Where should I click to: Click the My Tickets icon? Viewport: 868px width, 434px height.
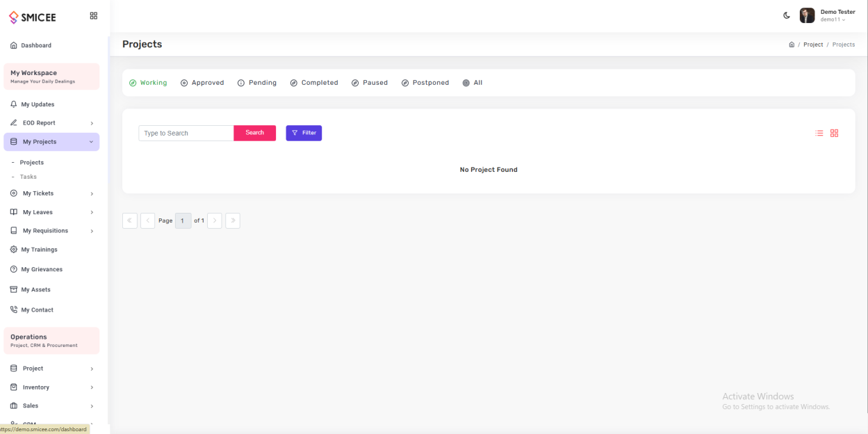pos(14,193)
